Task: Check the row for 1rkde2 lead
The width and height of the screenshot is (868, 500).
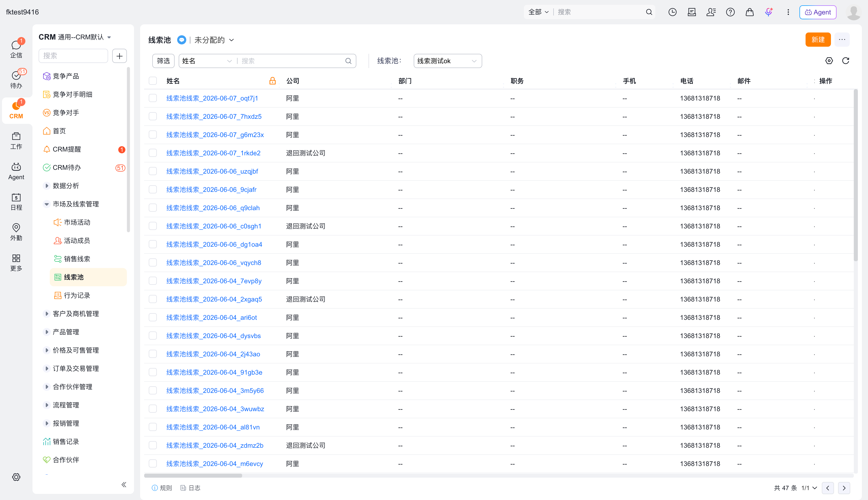Action: [153, 153]
